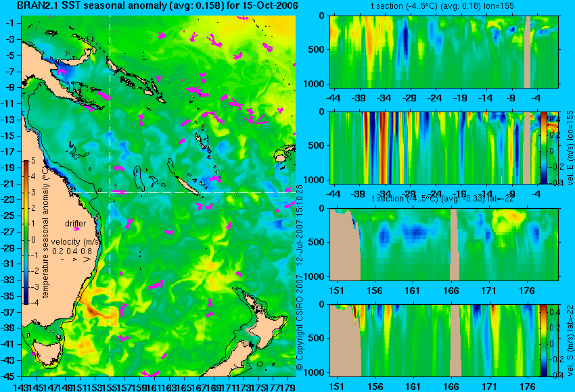Click the 'vel. E (m/s) lon=155' axis label
The height and width of the screenshot is (392, 575).
coord(570,147)
